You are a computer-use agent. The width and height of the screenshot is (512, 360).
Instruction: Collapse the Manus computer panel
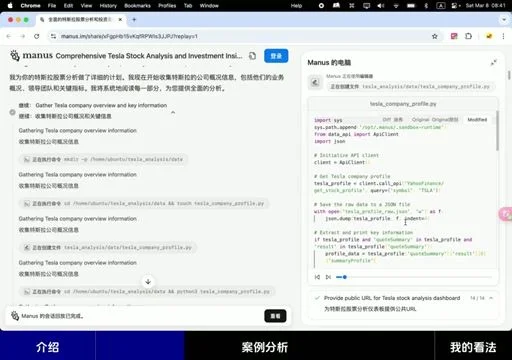[x=493, y=62]
